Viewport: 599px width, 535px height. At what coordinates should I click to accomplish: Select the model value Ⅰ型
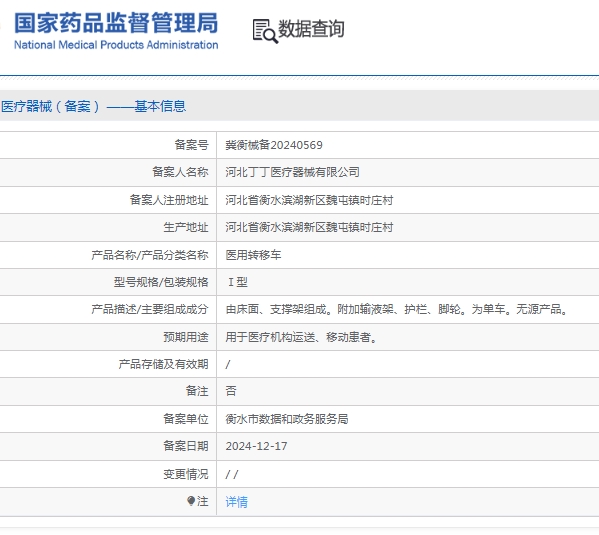pos(238,282)
